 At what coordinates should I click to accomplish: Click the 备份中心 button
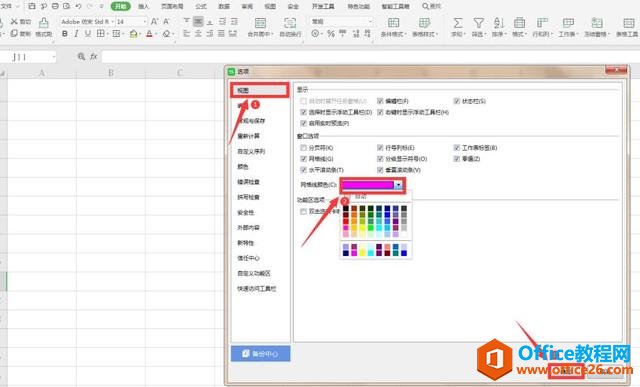pyautogui.click(x=260, y=354)
